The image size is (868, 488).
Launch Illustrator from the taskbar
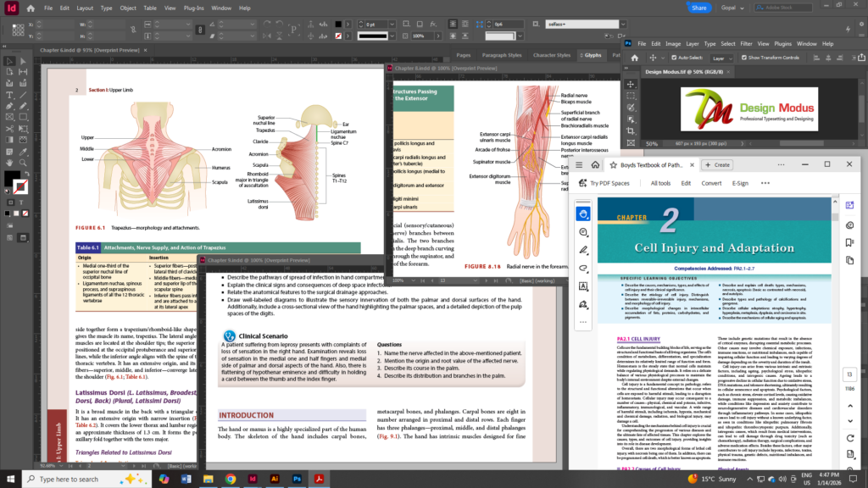point(275,480)
